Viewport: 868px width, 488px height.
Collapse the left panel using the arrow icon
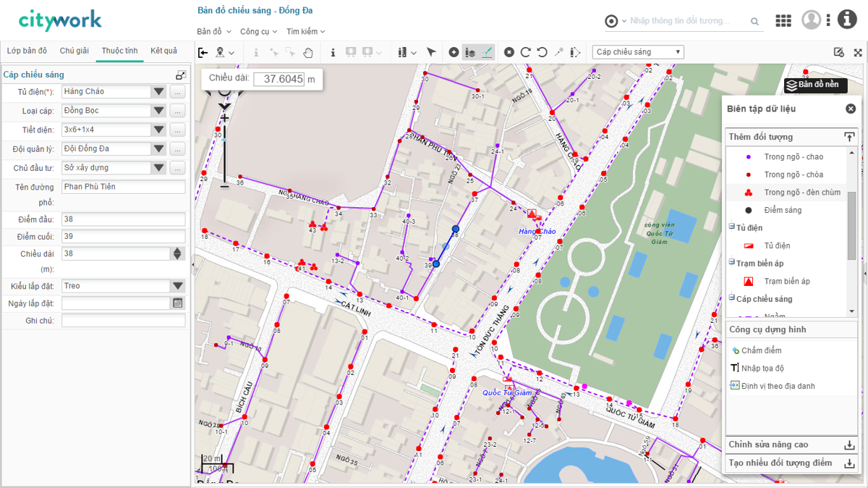[x=203, y=52]
